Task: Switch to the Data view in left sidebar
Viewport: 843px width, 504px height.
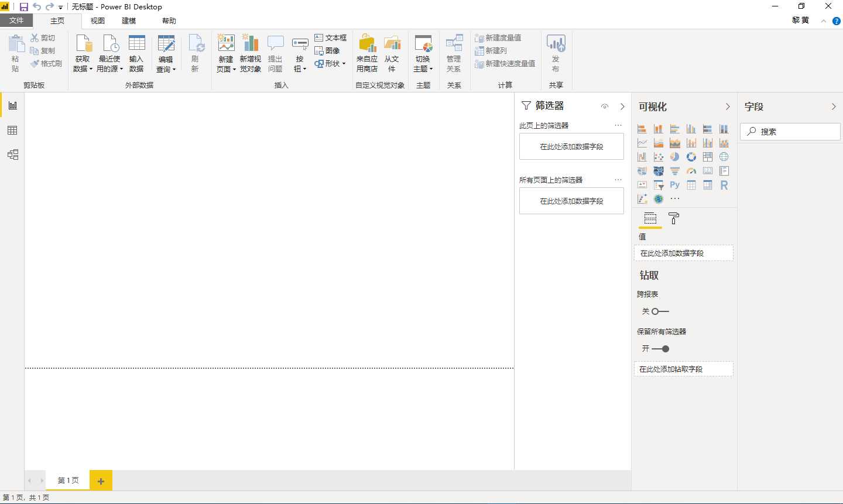Action: coord(12,130)
